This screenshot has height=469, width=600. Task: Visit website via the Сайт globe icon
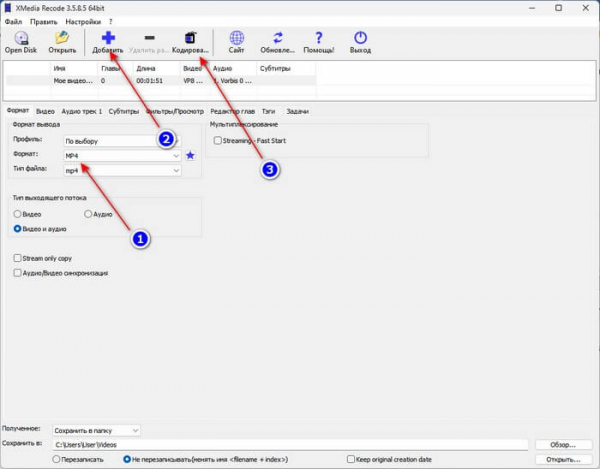click(236, 42)
